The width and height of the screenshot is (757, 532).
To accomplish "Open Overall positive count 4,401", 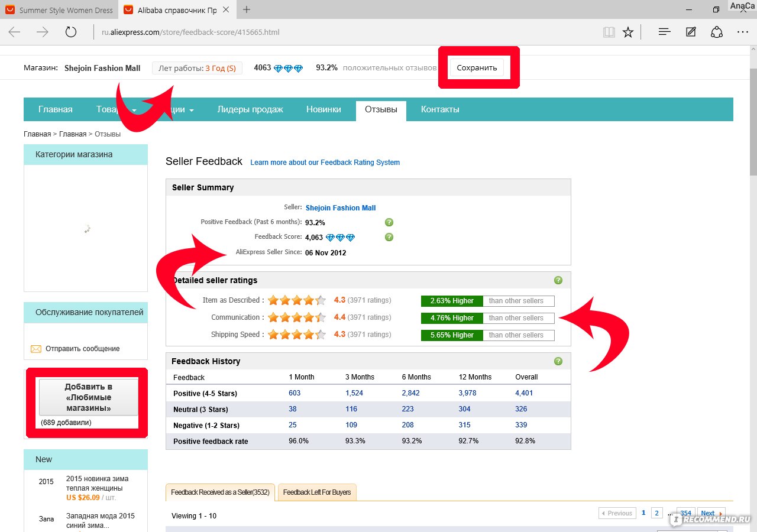I will [x=525, y=393].
